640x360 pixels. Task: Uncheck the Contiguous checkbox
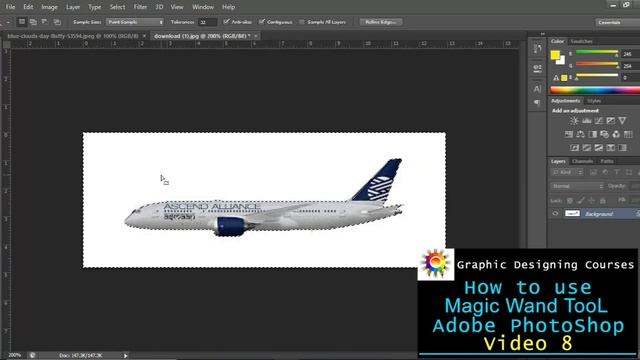click(x=262, y=22)
